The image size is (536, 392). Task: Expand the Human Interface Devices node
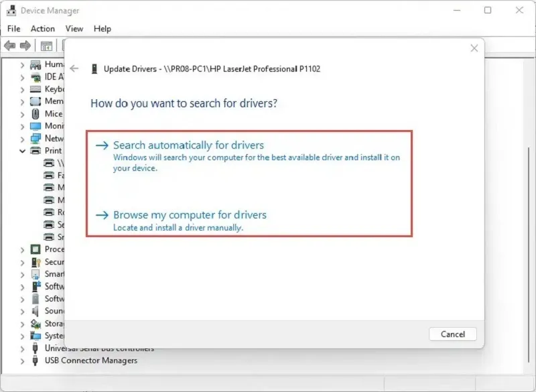(22, 64)
